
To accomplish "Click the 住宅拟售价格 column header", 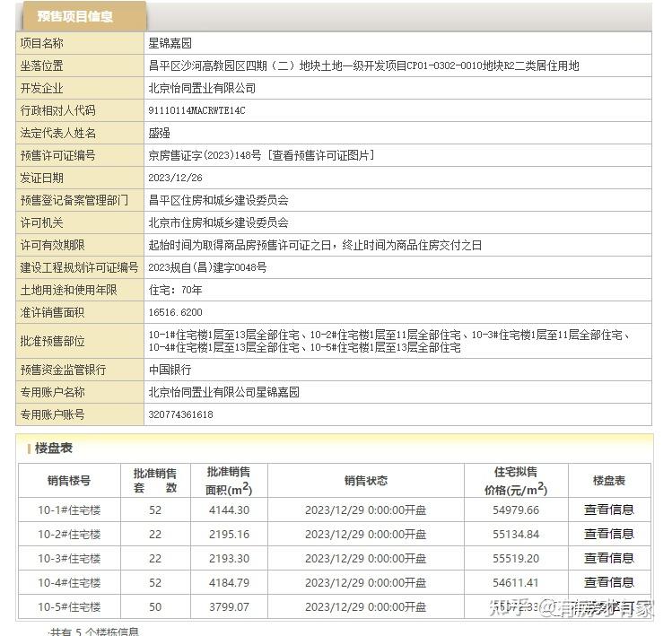I will 516,481.
